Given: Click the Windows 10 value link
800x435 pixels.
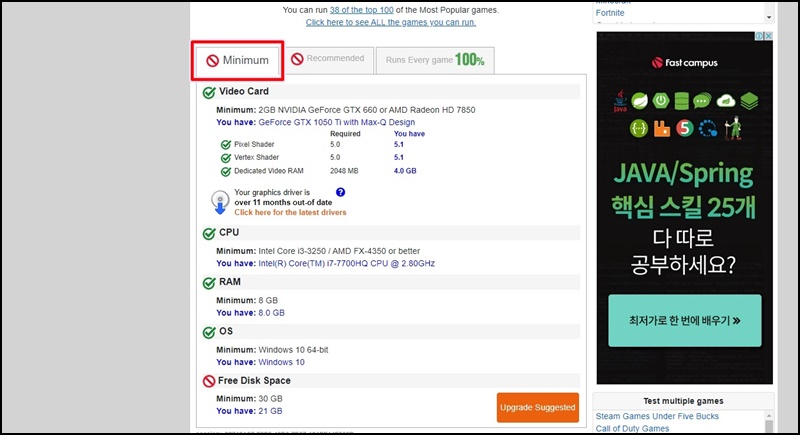Looking at the screenshot, I should (x=282, y=363).
